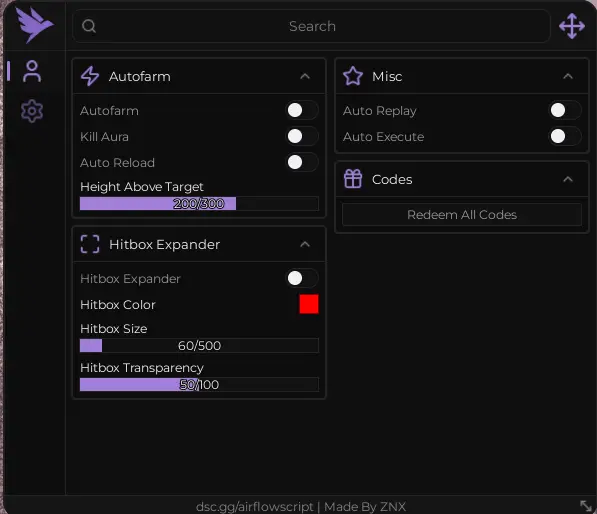Enable the Hitbox Expander toggle
597x514 pixels.
coord(302,278)
